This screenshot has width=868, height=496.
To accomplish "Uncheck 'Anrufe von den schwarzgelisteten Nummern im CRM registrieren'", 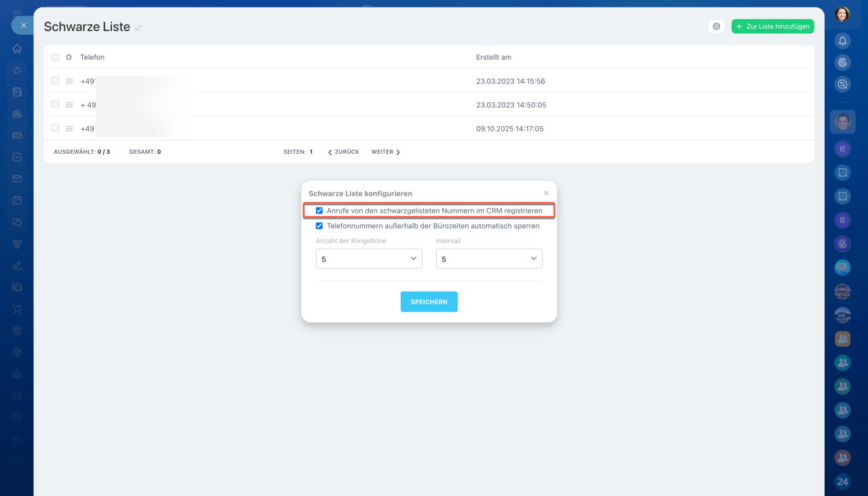I will click(x=319, y=211).
